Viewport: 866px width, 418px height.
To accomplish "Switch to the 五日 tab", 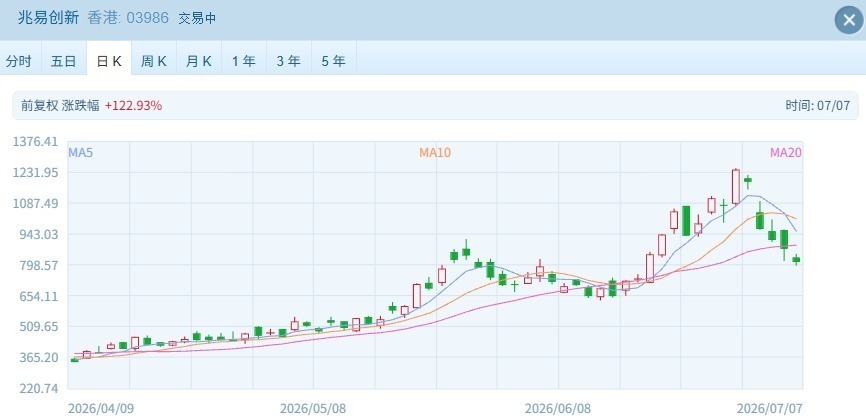I will (x=64, y=60).
